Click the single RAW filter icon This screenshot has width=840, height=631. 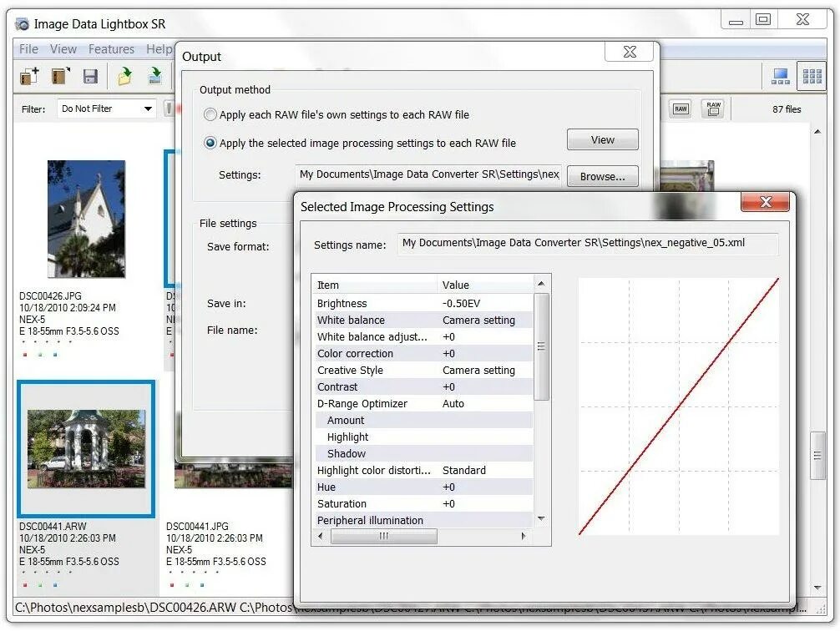[x=681, y=109]
